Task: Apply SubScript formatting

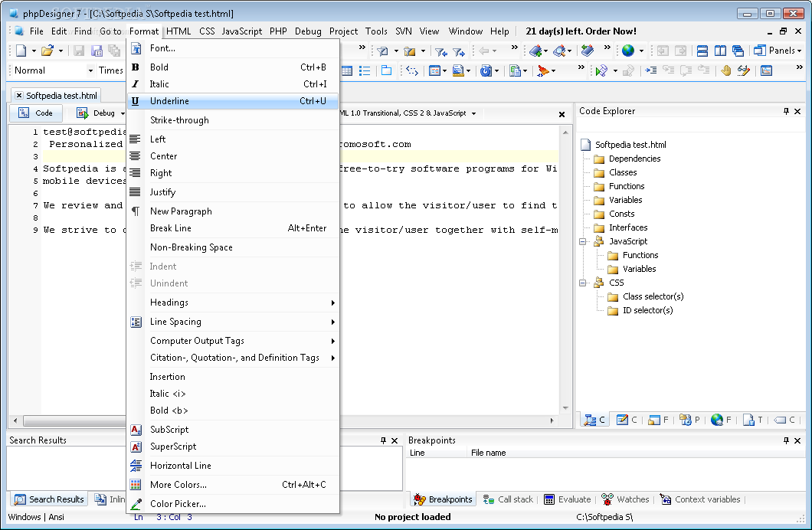Action: pyautogui.click(x=233, y=430)
